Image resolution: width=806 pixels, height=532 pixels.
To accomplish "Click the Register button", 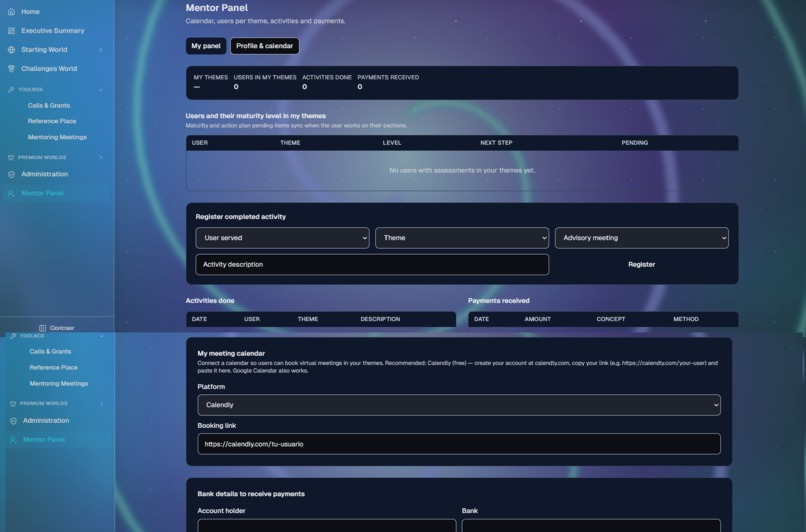I will (642, 264).
